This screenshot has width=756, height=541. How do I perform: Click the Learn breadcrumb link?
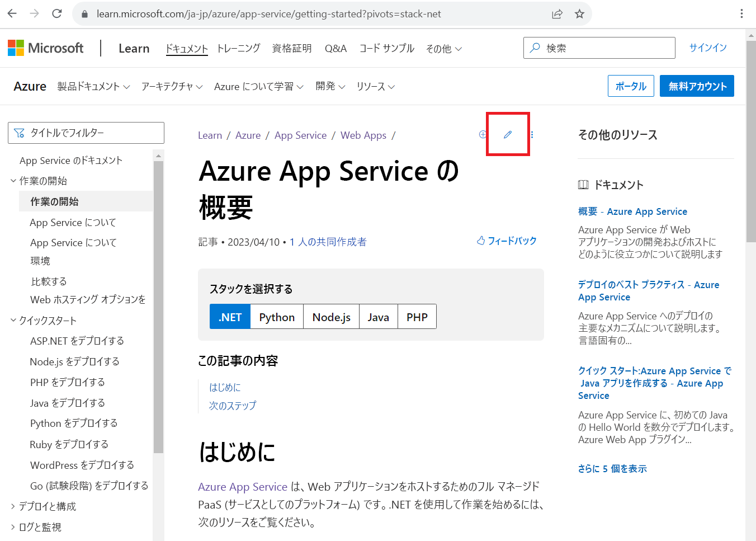click(x=210, y=135)
